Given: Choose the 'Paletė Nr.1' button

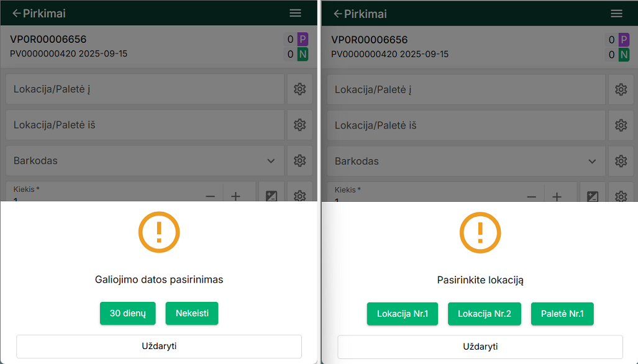Looking at the screenshot, I should [562, 314].
